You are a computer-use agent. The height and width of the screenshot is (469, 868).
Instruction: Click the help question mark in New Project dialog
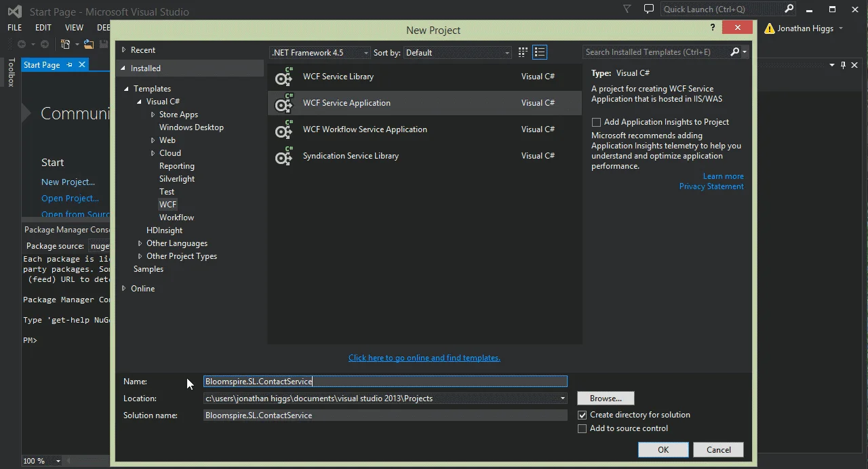point(712,28)
